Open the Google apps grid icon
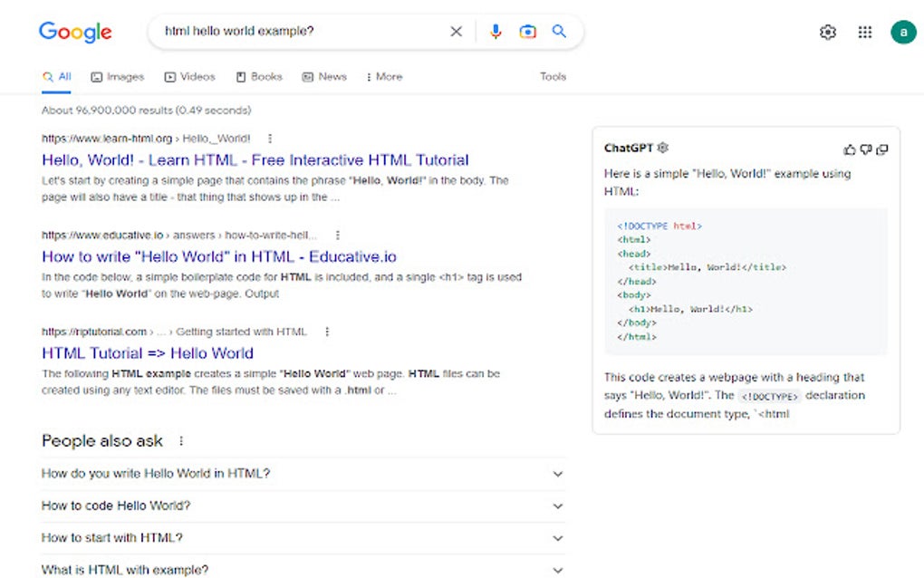 click(865, 33)
